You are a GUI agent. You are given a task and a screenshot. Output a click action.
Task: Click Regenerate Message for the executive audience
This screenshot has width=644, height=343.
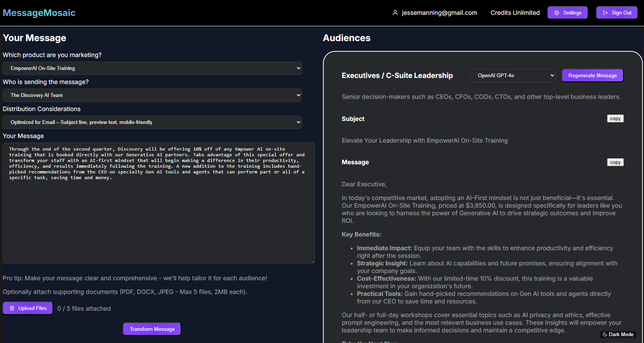coord(592,75)
